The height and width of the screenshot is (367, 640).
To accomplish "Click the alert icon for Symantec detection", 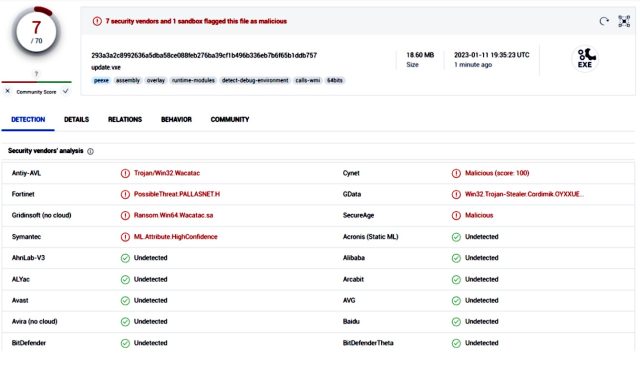I will [125, 237].
